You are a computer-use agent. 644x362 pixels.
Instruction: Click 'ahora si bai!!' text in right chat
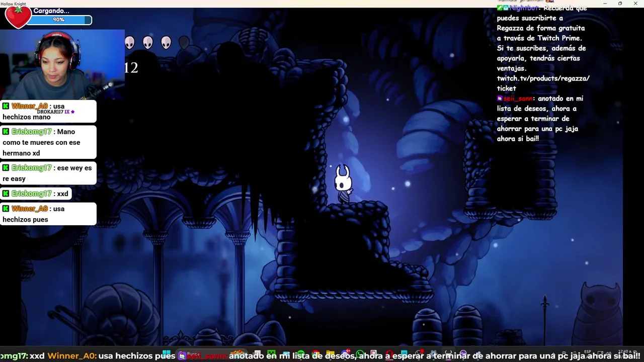coord(518,139)
